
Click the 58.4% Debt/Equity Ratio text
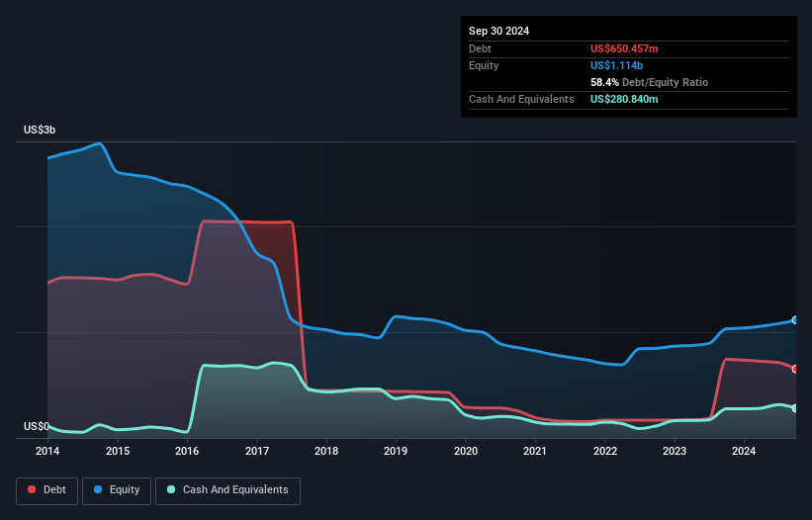tap(649, 82)
